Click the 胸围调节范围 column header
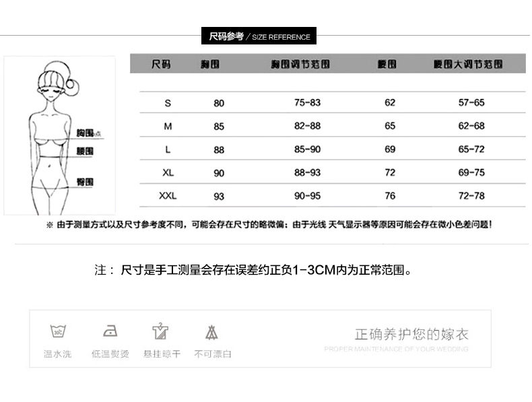This screenshot has width=532, height=402. pyautogui.click(x=300, y=64)
